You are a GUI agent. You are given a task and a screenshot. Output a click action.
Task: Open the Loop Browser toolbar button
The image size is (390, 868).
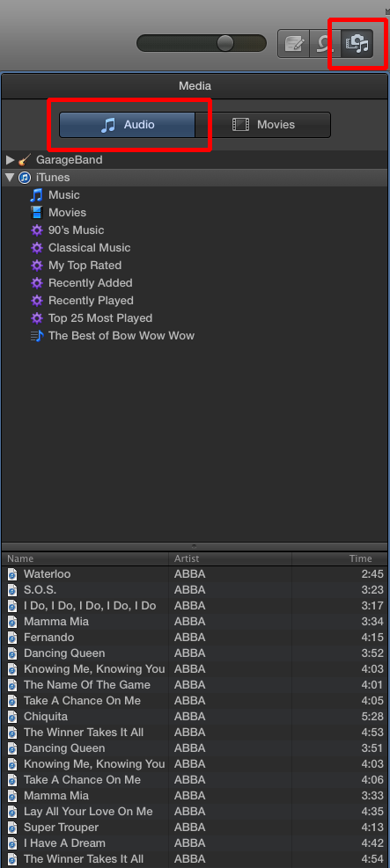tap(326, 44)
